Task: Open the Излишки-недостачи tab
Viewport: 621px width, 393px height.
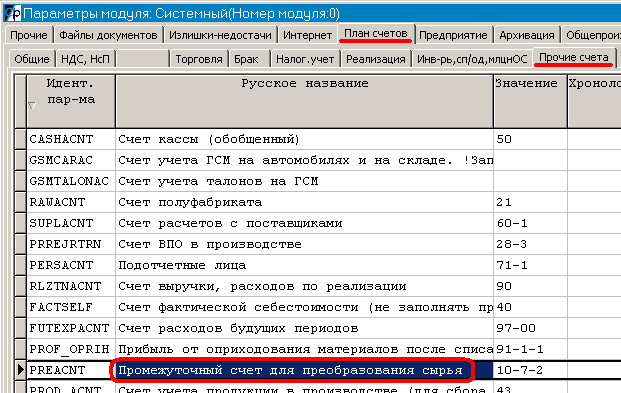Action: coord(220,35)
